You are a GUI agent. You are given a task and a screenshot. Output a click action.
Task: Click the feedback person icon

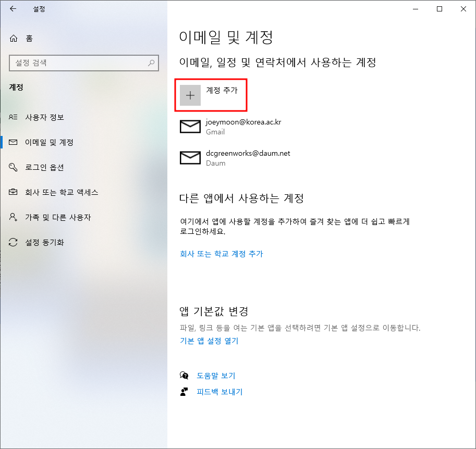pyautogui.click(x=184, y=392)
